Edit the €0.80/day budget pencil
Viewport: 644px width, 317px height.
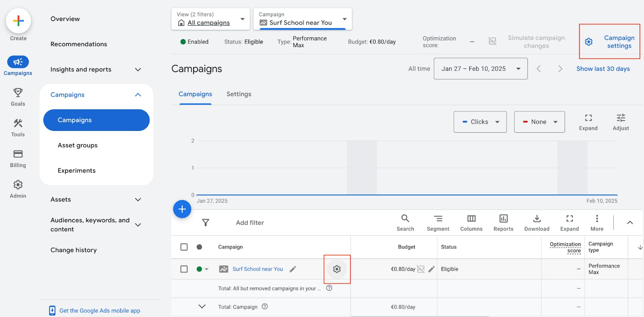431,269
